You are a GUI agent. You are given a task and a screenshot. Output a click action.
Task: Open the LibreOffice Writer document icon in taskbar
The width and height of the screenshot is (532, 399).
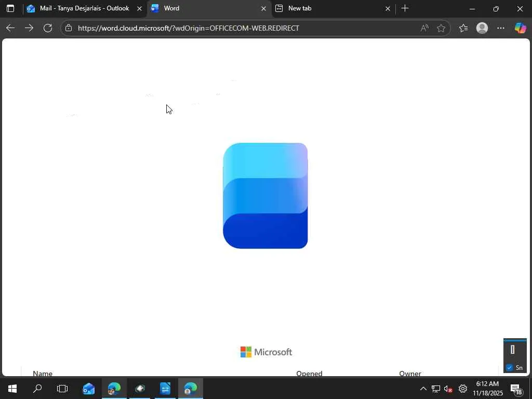coord(165,389)
